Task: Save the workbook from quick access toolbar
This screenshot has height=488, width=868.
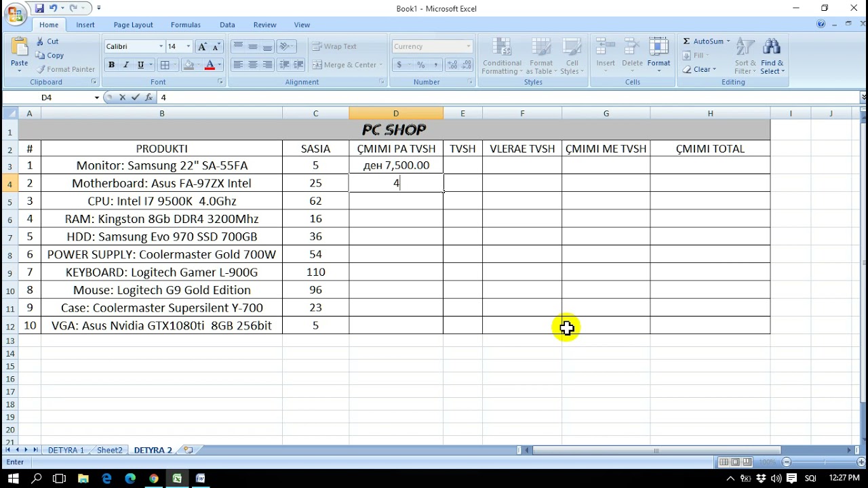Action: tap(39, 8)
